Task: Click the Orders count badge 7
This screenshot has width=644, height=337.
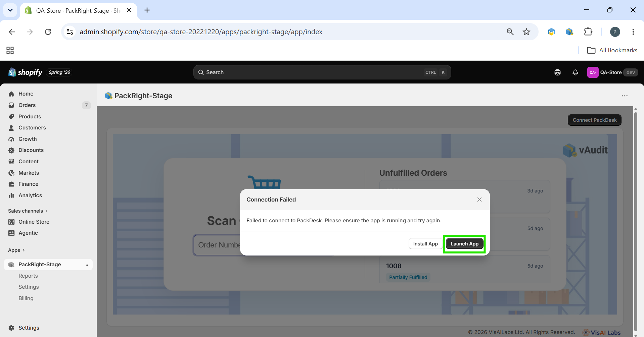Action: pyautogui.click(x=86, y=105)
